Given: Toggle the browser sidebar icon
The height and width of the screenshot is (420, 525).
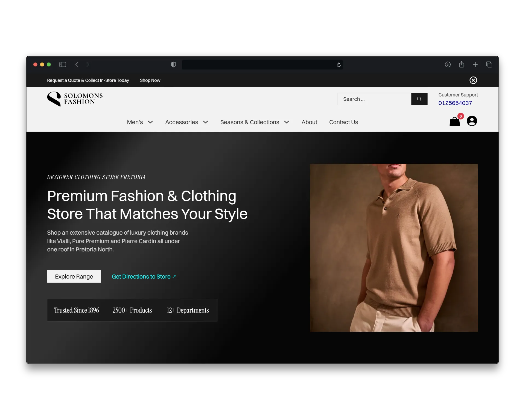Looking at the screenshot, I should click(63, 65).
